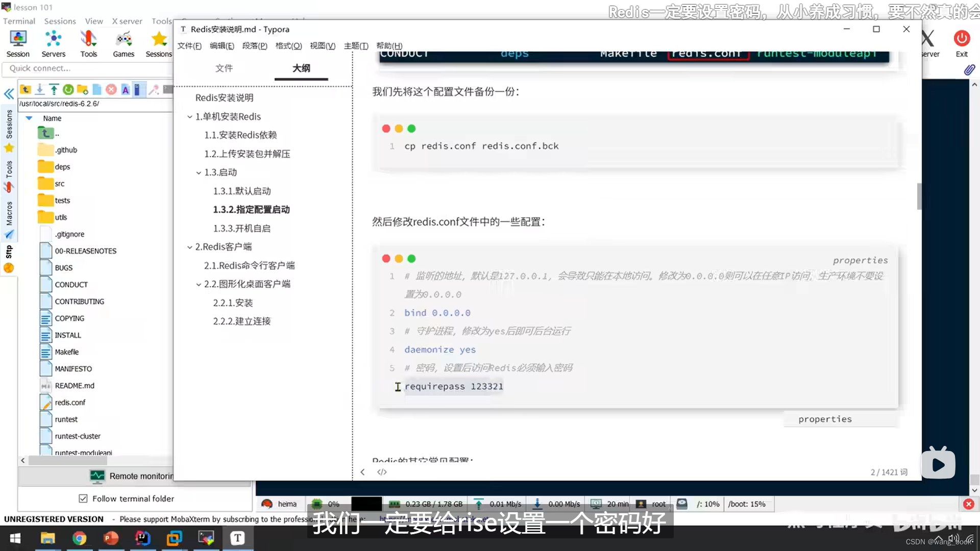Start a new Session in MobaXterm
The image size is (980, 551).
(18, 43)
